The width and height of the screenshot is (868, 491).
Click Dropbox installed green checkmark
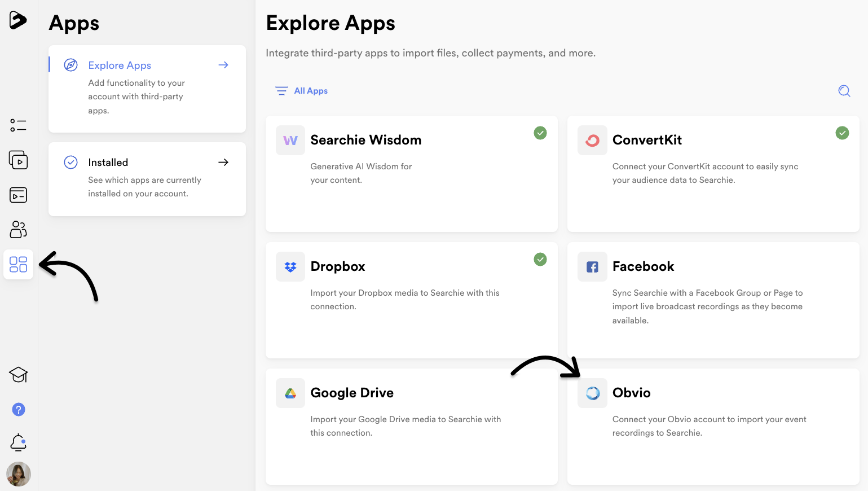click(540, 260)
